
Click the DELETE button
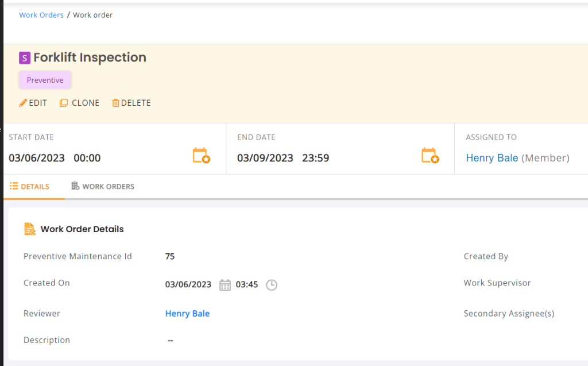tap(131, 103)
